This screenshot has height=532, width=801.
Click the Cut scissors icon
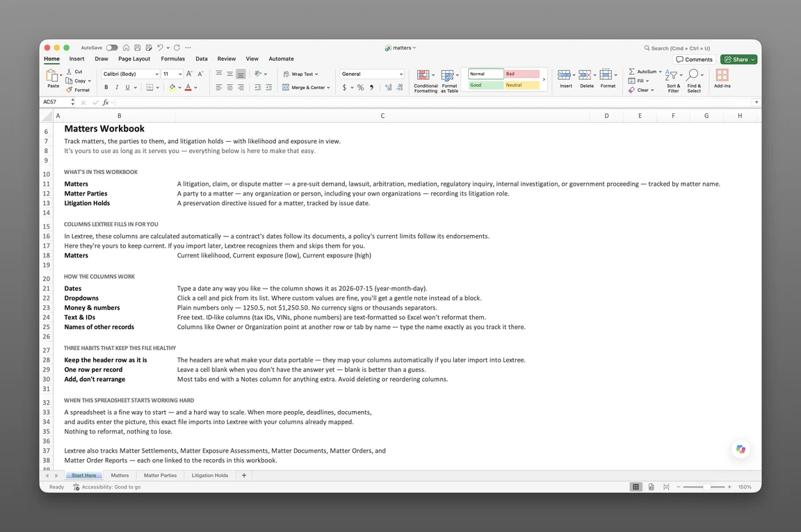(x=69, y=72)
